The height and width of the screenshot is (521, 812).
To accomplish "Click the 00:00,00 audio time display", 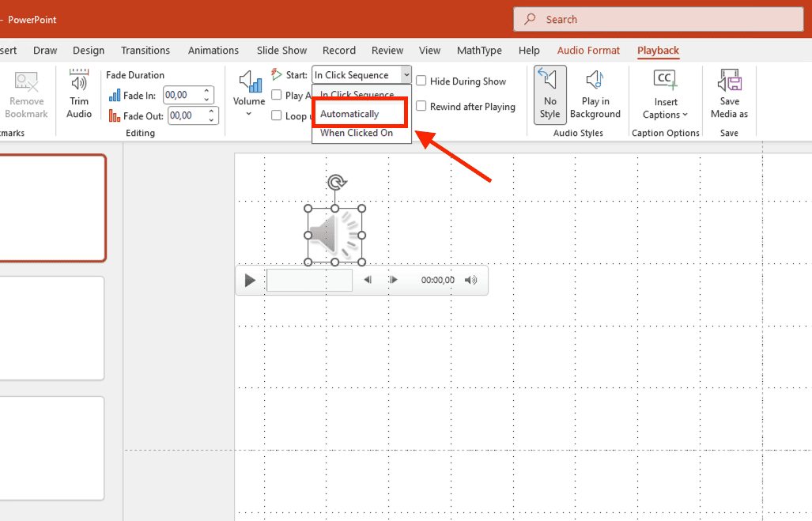I will [x=437, y=280].
